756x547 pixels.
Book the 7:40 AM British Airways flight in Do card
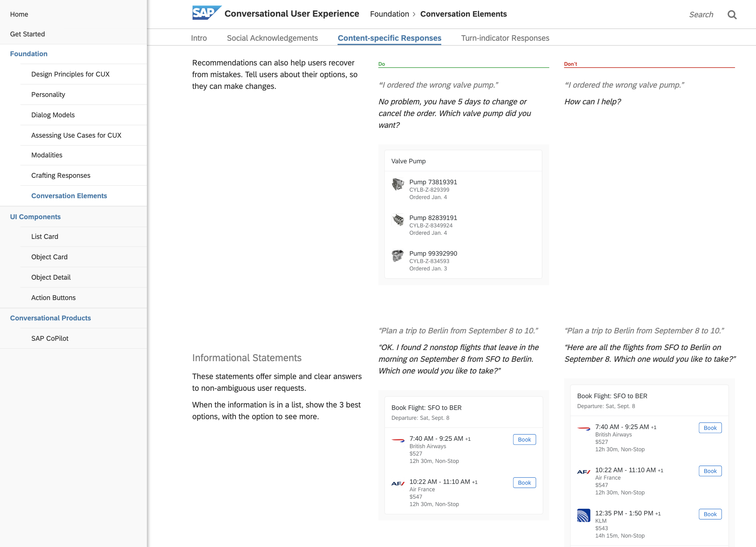[x=524, y=440]
